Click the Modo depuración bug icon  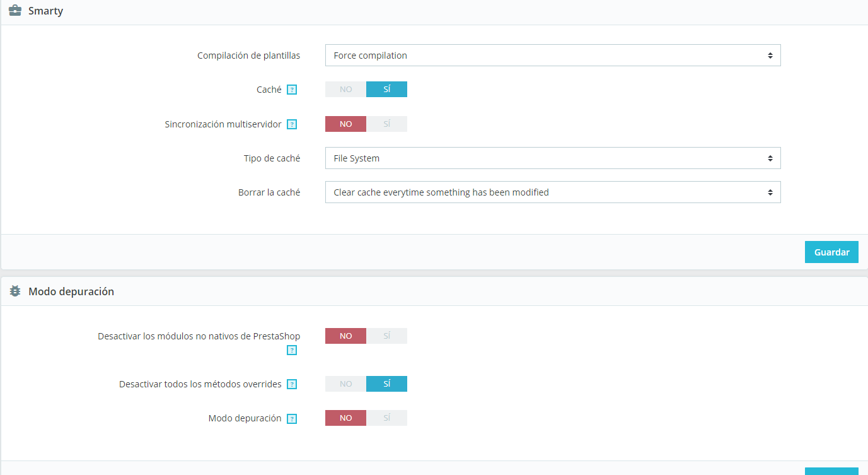click(x=15, y=291)
